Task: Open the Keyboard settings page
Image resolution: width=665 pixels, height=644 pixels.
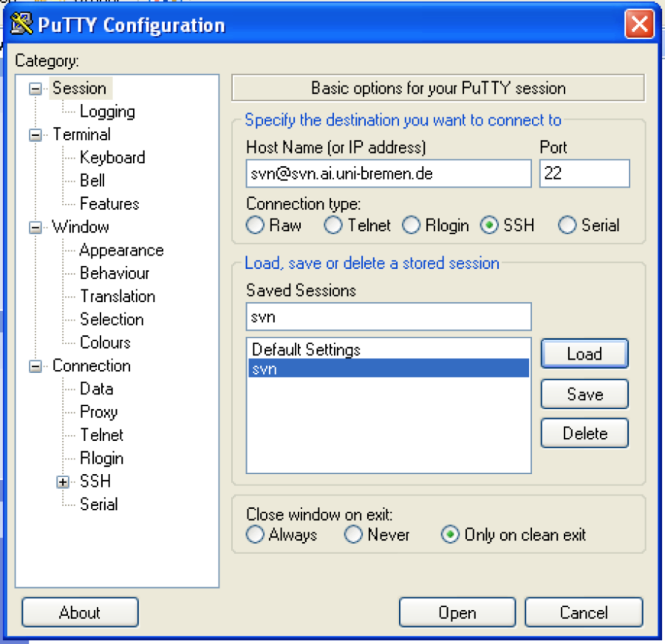Action: point(112,157)
